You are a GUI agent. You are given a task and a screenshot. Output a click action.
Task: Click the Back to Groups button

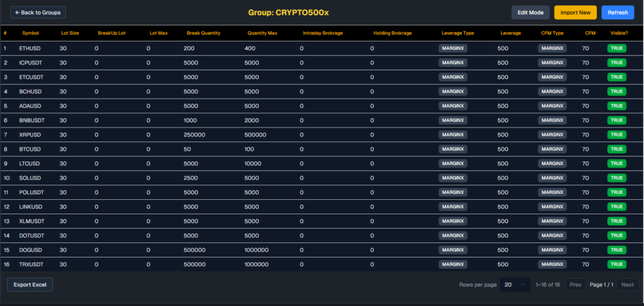click(x=38, y=13)
